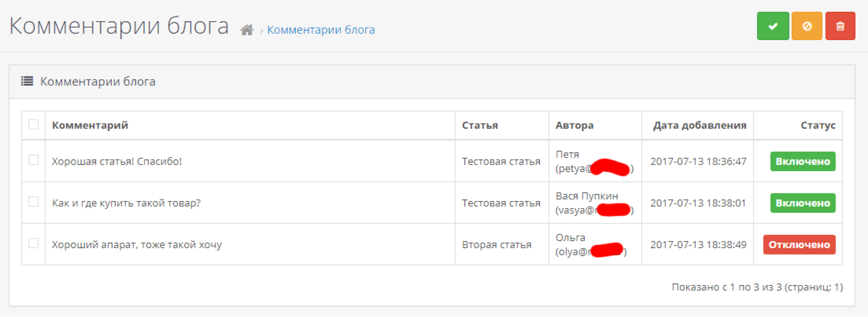This screenshot has width=868, height=317.
Task: Click comment text 'Хорошая статья! Спасибо!'
Action: click(117, 161)
